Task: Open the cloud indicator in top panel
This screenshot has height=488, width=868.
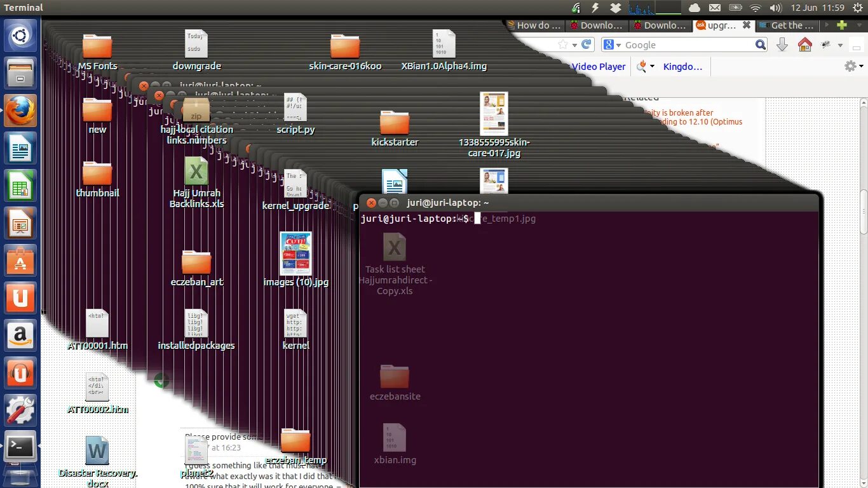Action: pos(695,8)
